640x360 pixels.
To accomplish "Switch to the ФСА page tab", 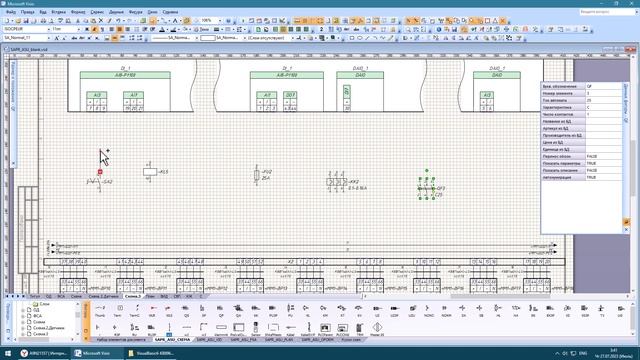I will 61,296.
